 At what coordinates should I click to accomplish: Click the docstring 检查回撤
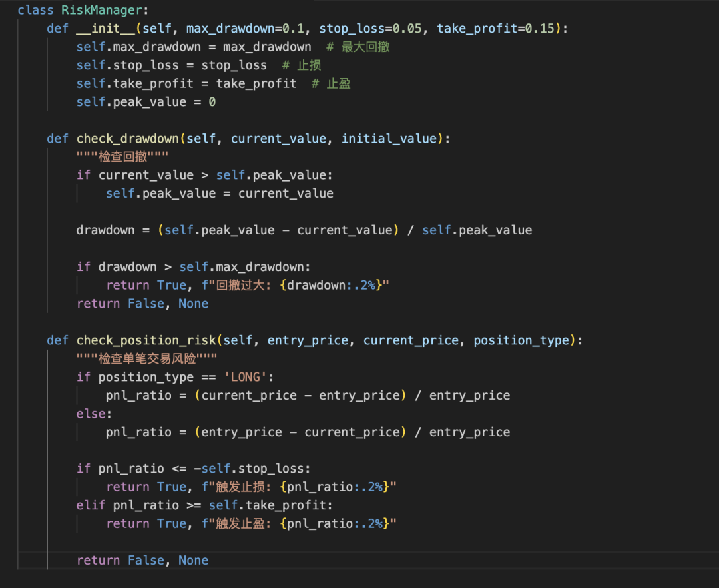point(122,157)
